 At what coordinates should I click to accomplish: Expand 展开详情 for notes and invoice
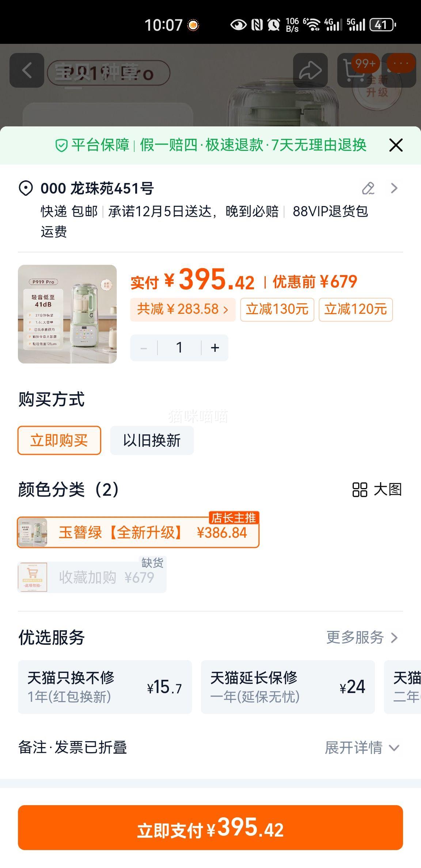(362, 747)
